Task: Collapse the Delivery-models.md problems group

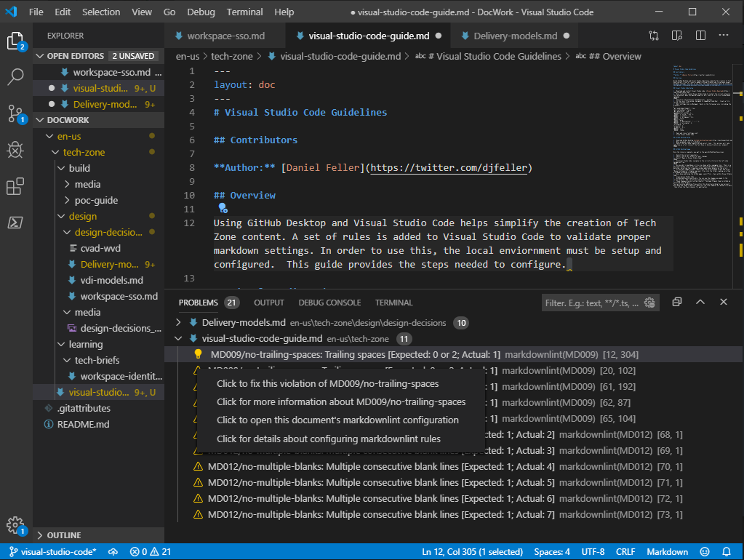Action: coord(178,322)
